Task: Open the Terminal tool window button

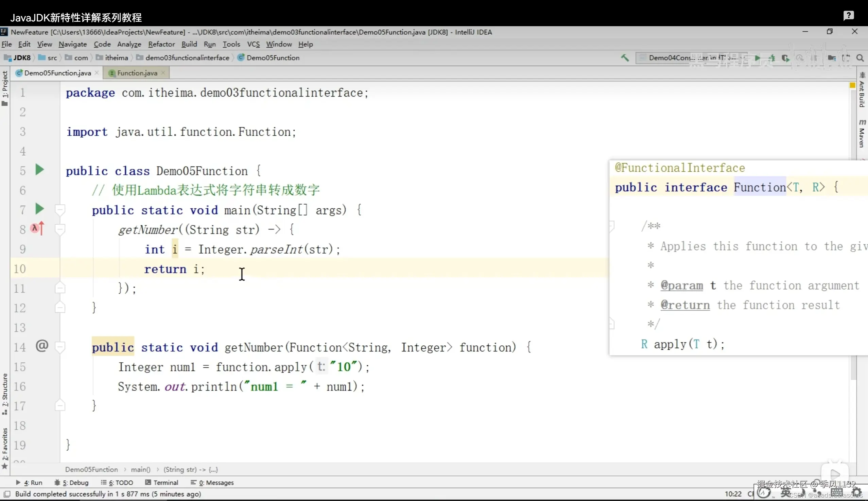Action: pos(162,482)
